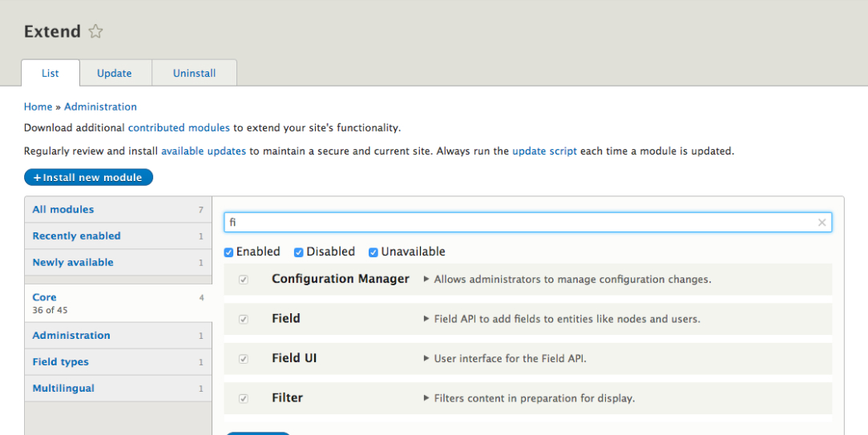The image size is (868, 435).
Task: Expand the Field module description
Action: (426, 319)
